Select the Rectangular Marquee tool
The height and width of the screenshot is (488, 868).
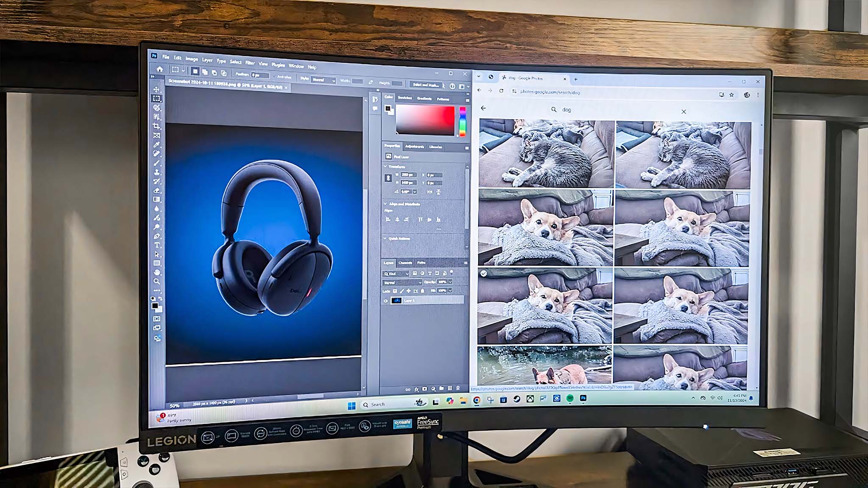[156, 98]
